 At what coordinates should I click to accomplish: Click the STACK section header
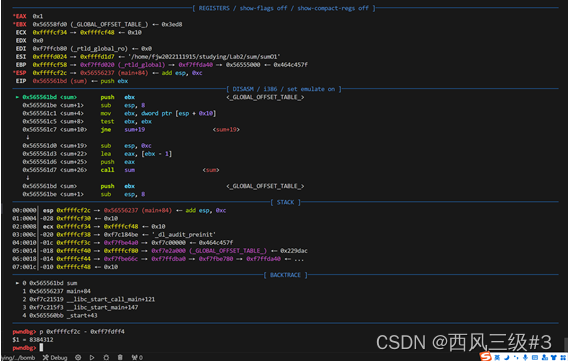[285, 202]
